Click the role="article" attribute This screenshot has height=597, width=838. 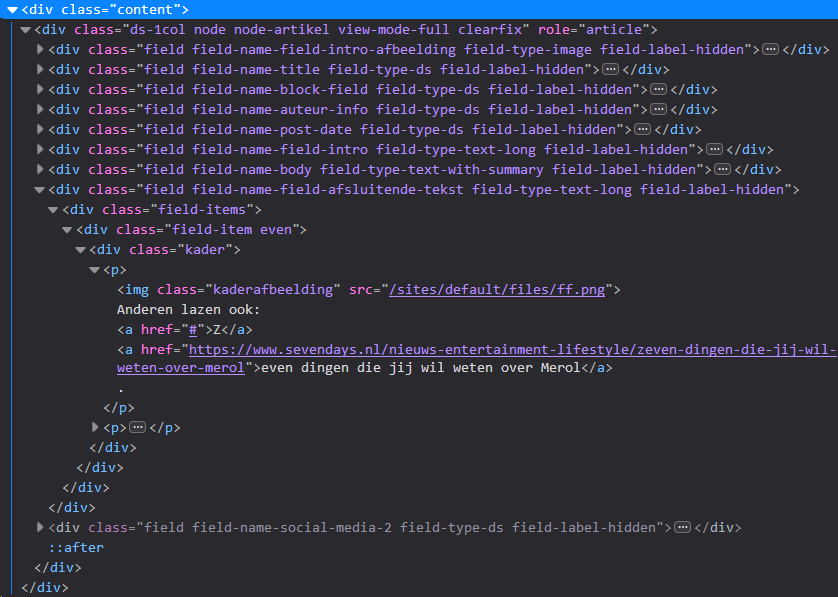(593, 30)
